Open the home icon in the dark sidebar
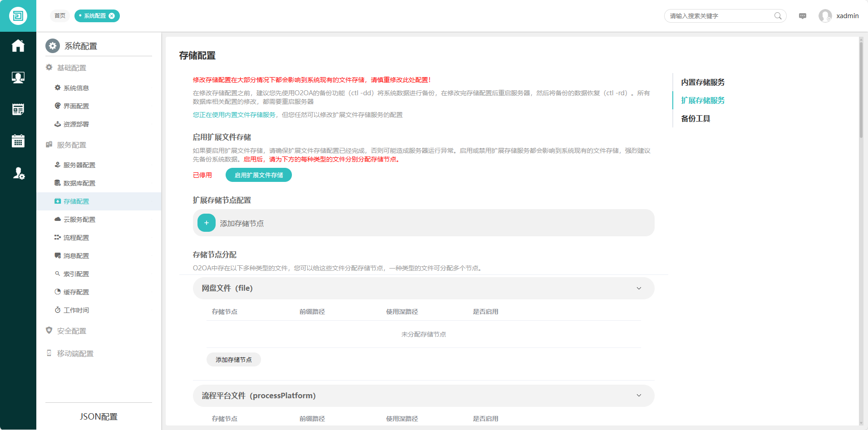 tap(18, 46)
